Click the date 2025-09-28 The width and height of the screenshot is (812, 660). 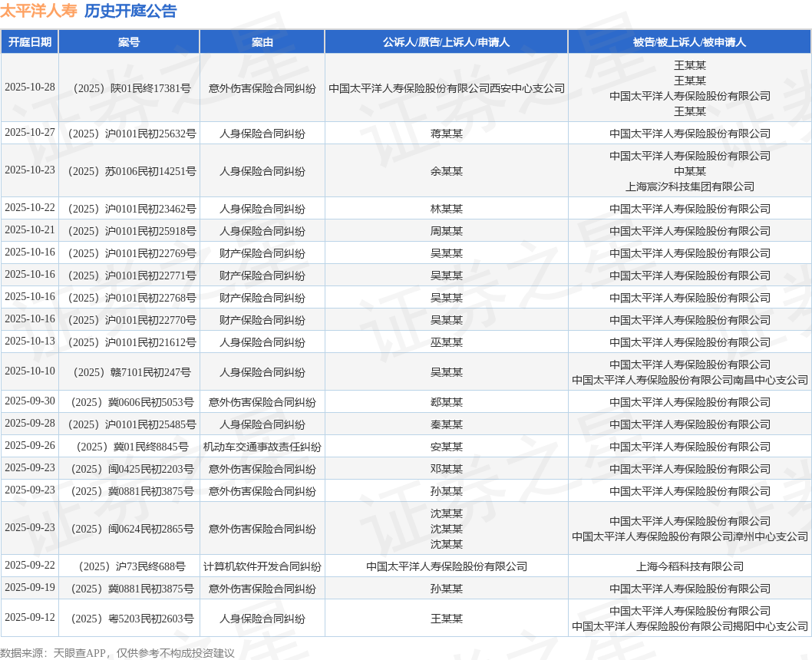pos(30,424)
